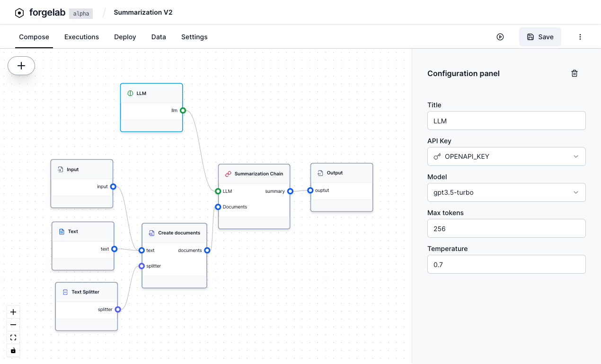The image size is (601, 364).
Task: Open the three-dot overflow menu
Action: 580,36
